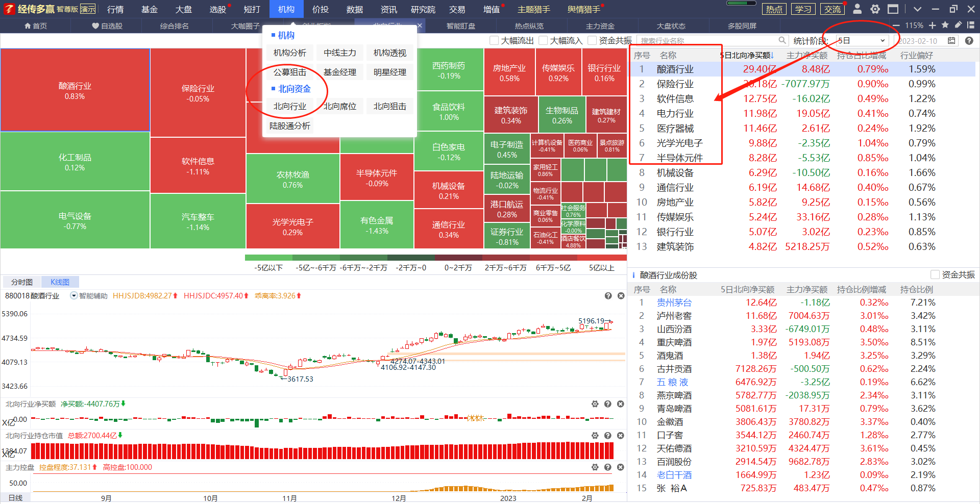
Task: Go to the 首页 home tab
Action: pos(36,26)
